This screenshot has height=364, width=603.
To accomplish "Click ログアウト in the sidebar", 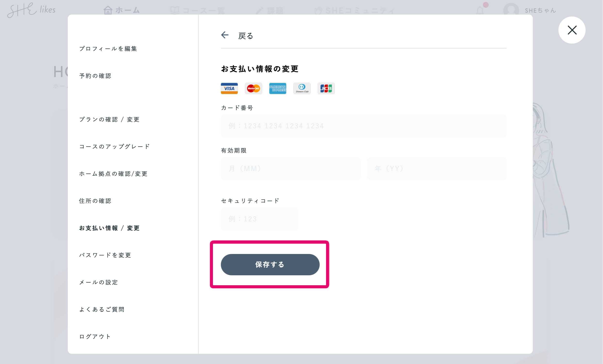I will (x=95, y=336).
